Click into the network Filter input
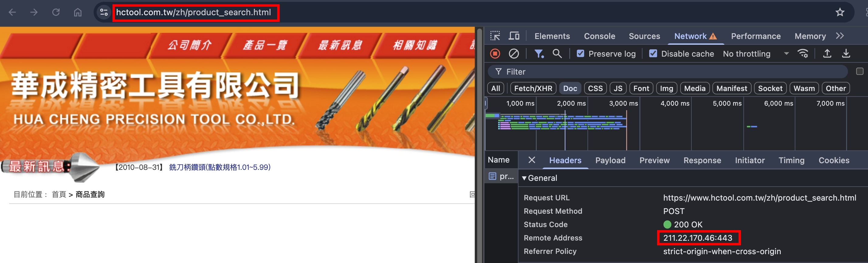The image size is (868, 263). point(668,72)
